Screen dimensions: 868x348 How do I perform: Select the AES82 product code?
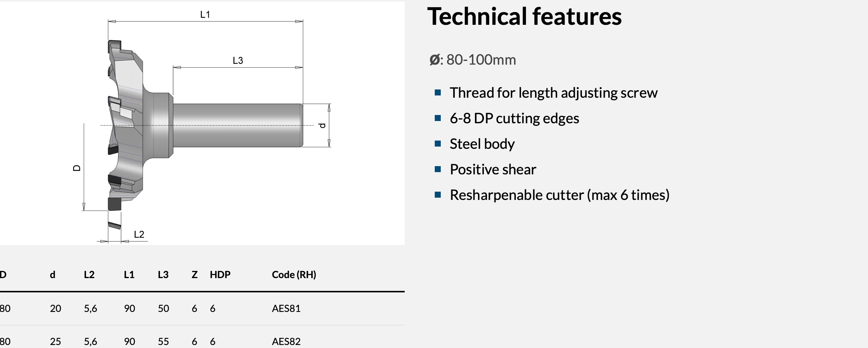pos(286,342)
